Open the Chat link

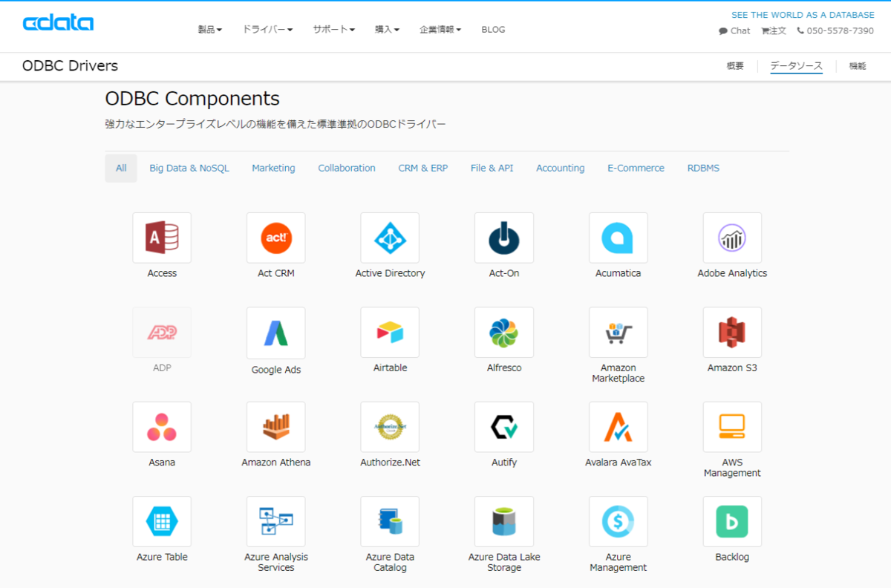click(x=735, y=31)
